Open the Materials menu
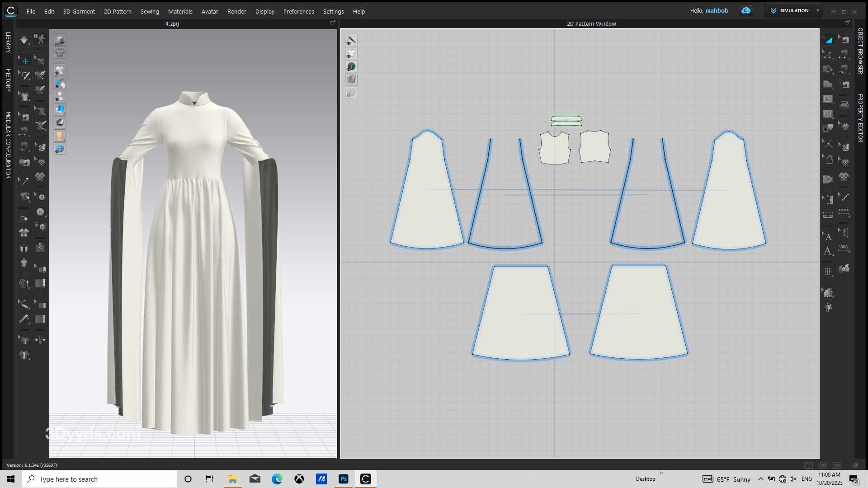The width and height of the screenshot is (868, 488). pos(180,12)
